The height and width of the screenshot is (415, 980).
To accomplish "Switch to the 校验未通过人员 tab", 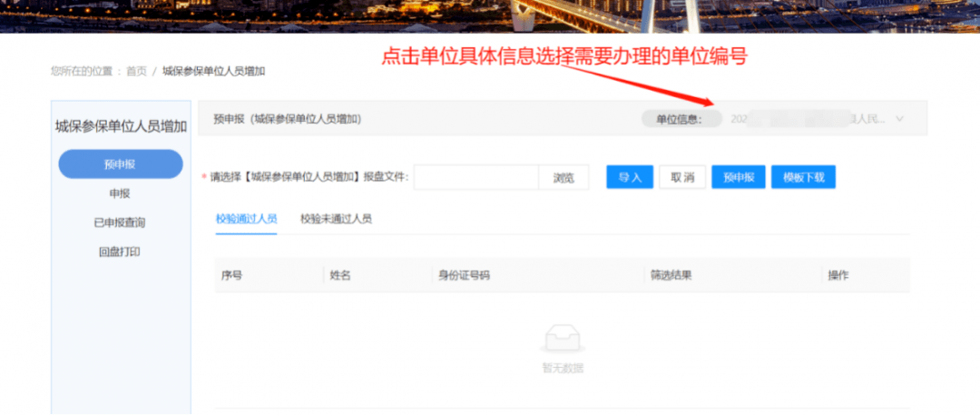I will point(336,219).
